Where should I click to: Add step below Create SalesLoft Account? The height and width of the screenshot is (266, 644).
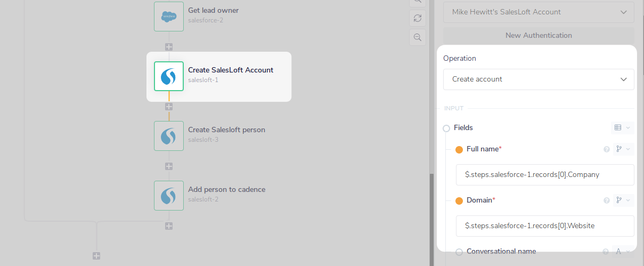(169, 107)
